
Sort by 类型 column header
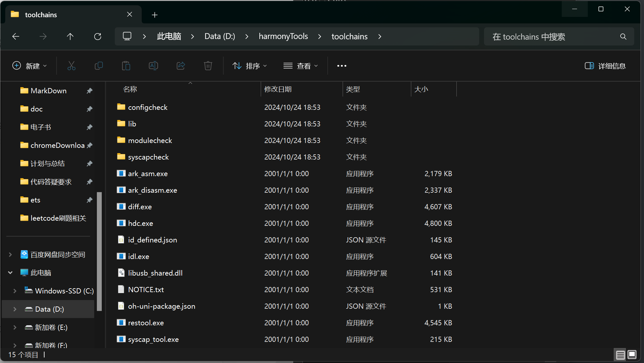[x=353, y=89]
